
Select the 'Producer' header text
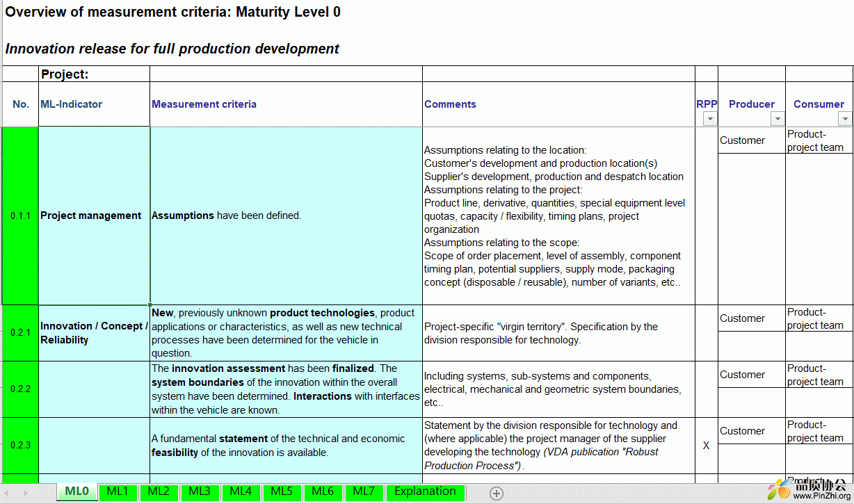pyautogui.click(x=752, y=104)
